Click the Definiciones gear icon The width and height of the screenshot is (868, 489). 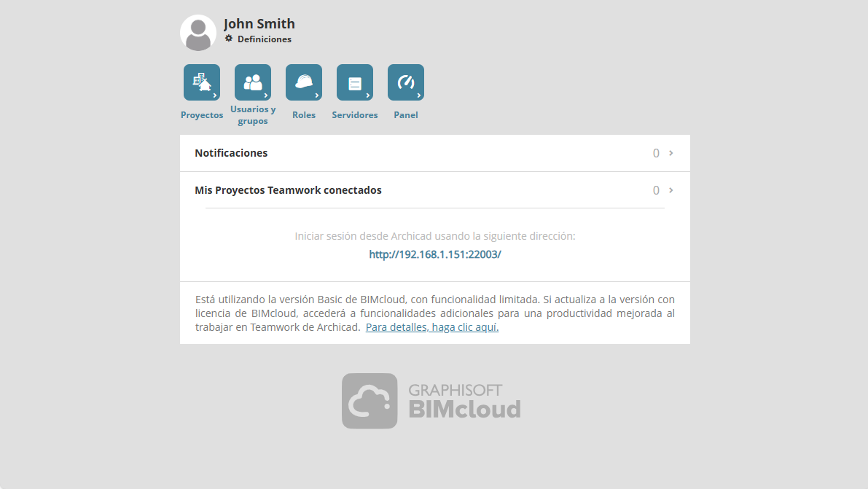(x=229, y=39)
